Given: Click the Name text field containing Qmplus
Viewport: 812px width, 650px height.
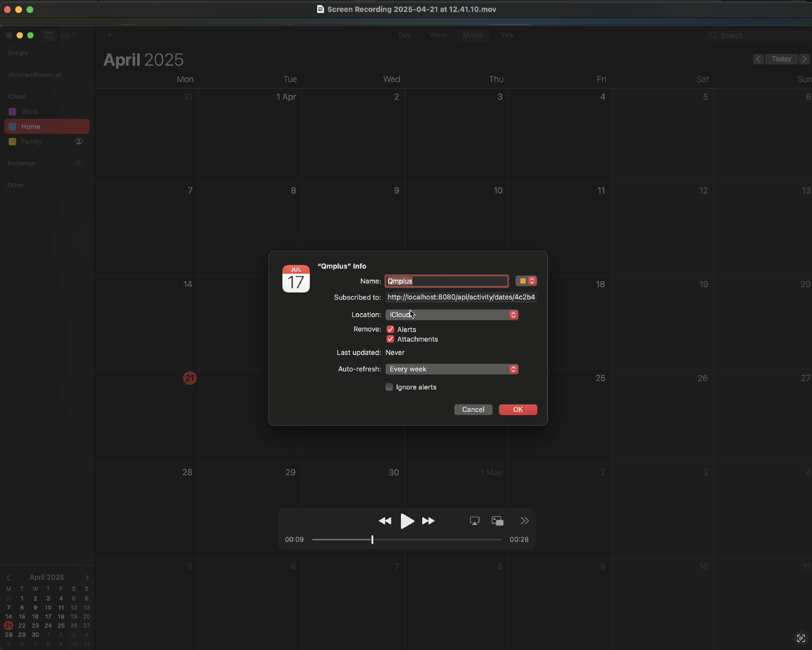Looking at the screenshot, I should point(447,281).
